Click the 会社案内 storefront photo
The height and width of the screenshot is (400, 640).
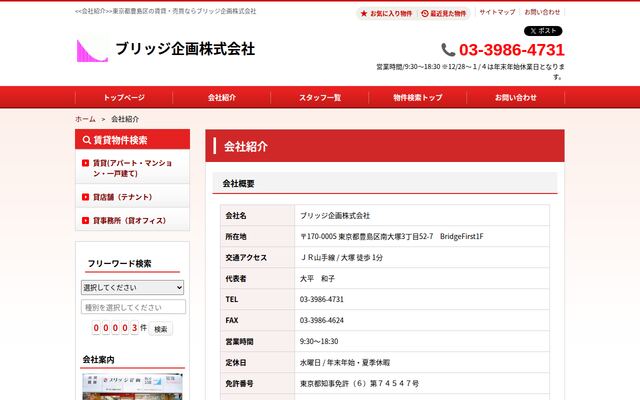pos(132,386)
